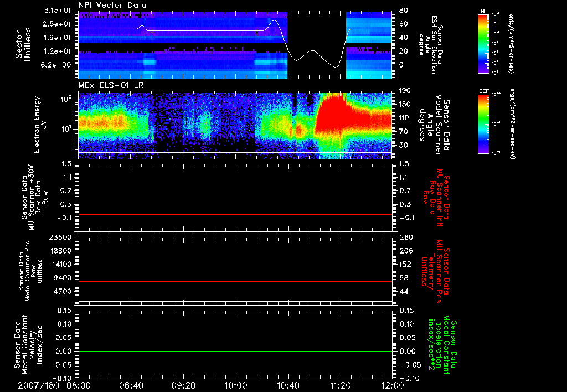Image resolution: width=567 pixels, height=392 pixels.
Task: Click the "ergs/(cm**2-sr-sec-eV)" units label
Action: 512,124
